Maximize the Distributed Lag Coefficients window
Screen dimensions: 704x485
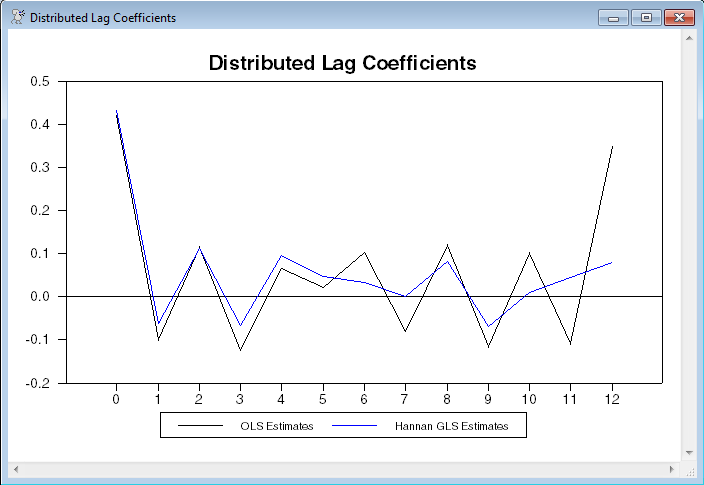point(646,18)
